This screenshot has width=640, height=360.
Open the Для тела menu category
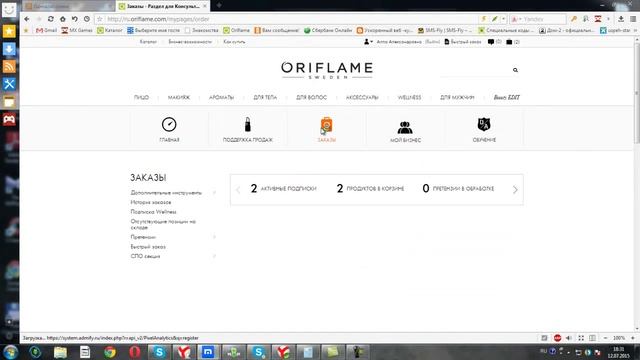265,98
